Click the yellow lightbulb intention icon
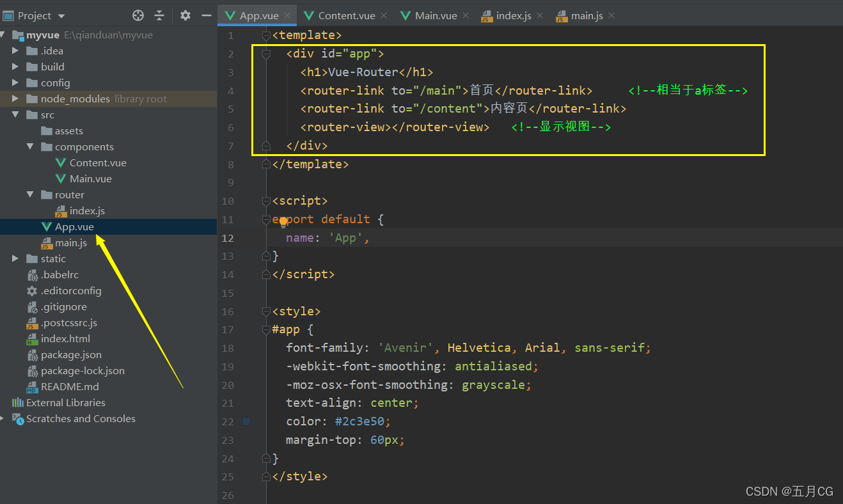The height and width of the screenshot is (504, 843). click(x=283, y=222)
